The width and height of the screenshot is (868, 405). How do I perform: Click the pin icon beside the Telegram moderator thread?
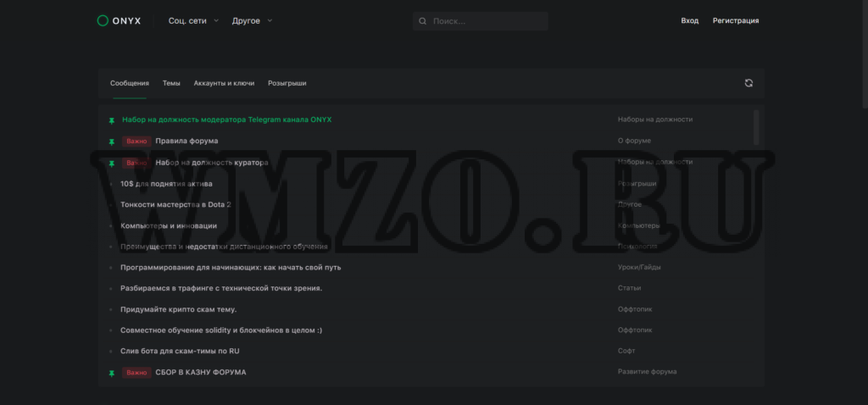(x=112, y=120)
